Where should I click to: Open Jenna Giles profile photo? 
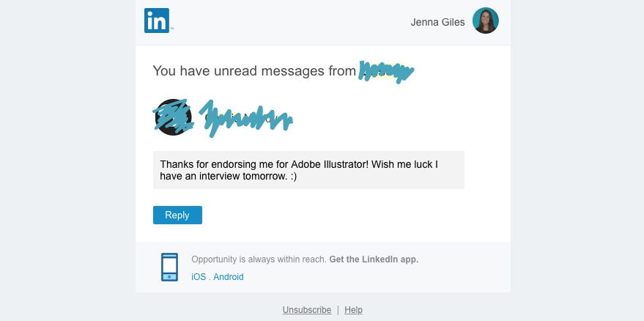[486, 21]
